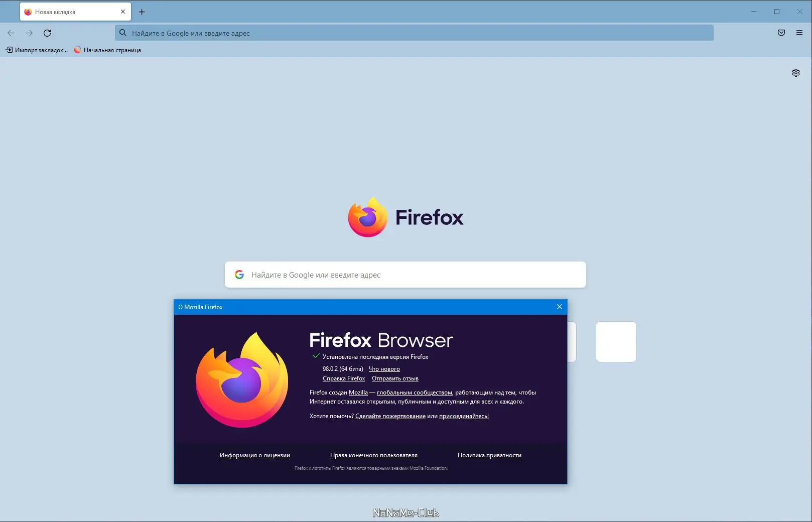Open 'Права конечного пользователя' link
This screenshot has width=812, height=522.
point(374,455)
